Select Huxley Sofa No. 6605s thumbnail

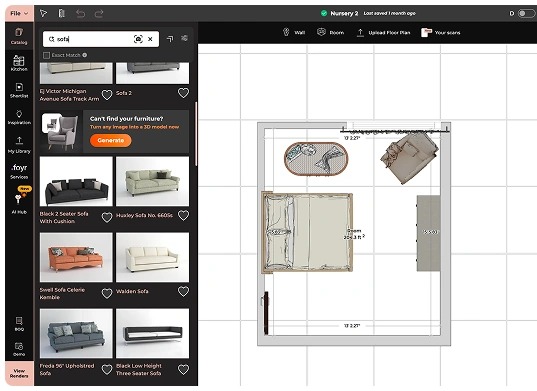click(152, 181)
